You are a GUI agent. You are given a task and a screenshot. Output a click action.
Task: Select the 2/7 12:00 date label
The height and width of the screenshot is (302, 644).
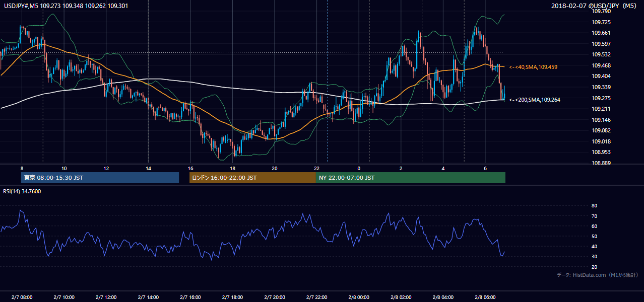pos(106,297)
